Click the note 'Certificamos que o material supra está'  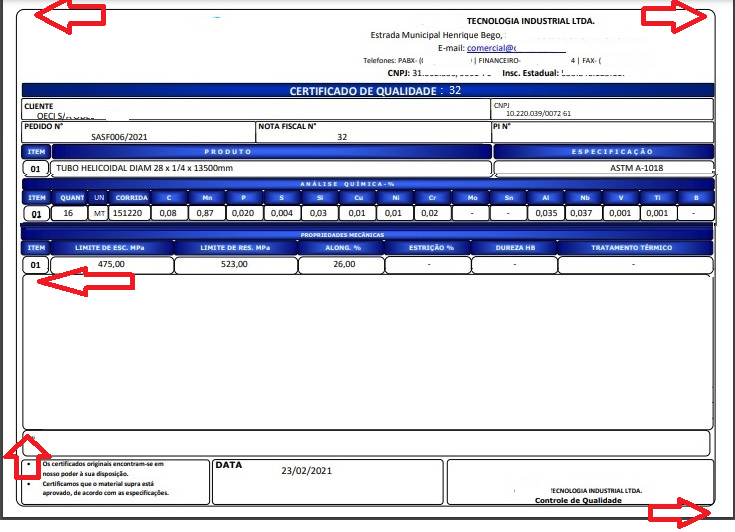98,483
